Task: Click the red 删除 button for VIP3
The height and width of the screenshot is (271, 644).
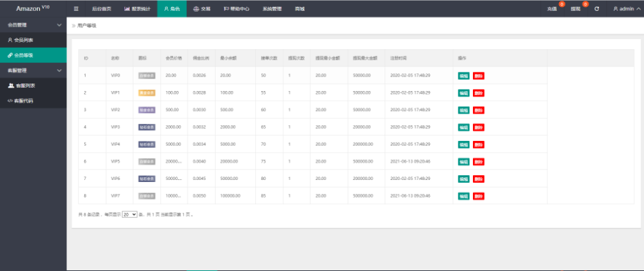Action: pos(478,127)
